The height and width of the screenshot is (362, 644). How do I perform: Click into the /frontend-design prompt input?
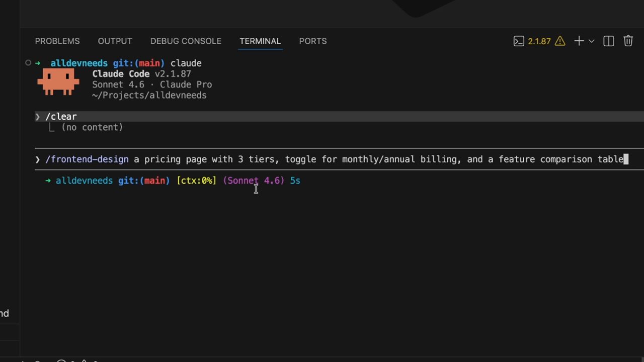tap(339, 159)
